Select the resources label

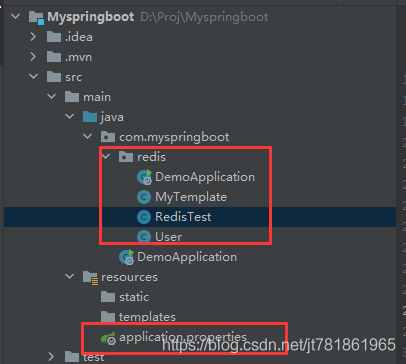coord(129,277)
